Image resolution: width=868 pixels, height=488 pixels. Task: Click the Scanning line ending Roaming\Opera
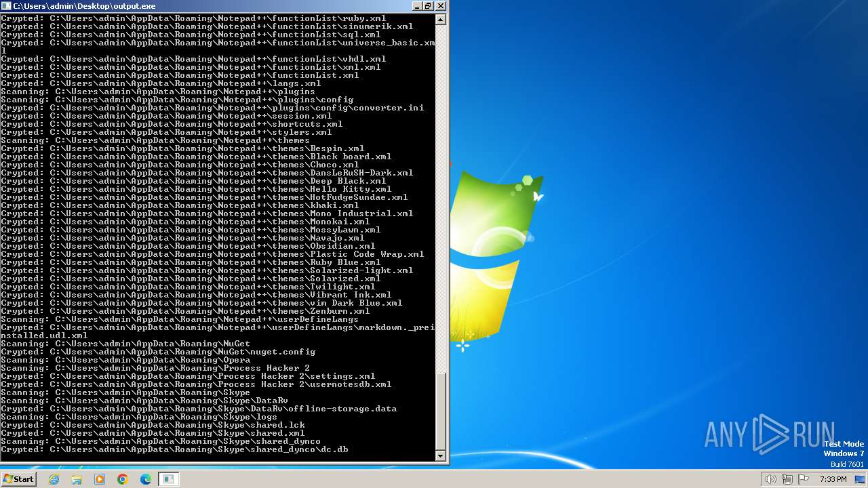[x=125, y=360]
